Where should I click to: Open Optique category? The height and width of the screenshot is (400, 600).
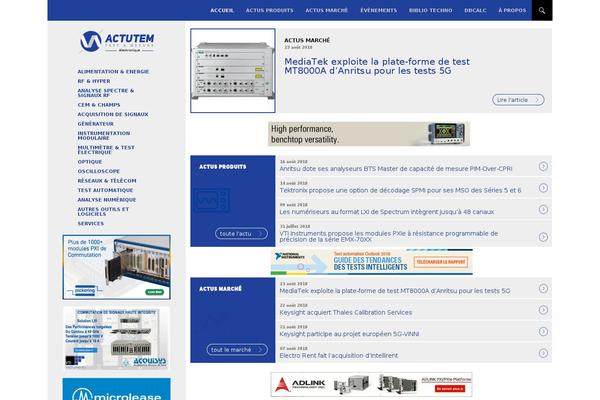pyautogui.click(x=90, y=162)
